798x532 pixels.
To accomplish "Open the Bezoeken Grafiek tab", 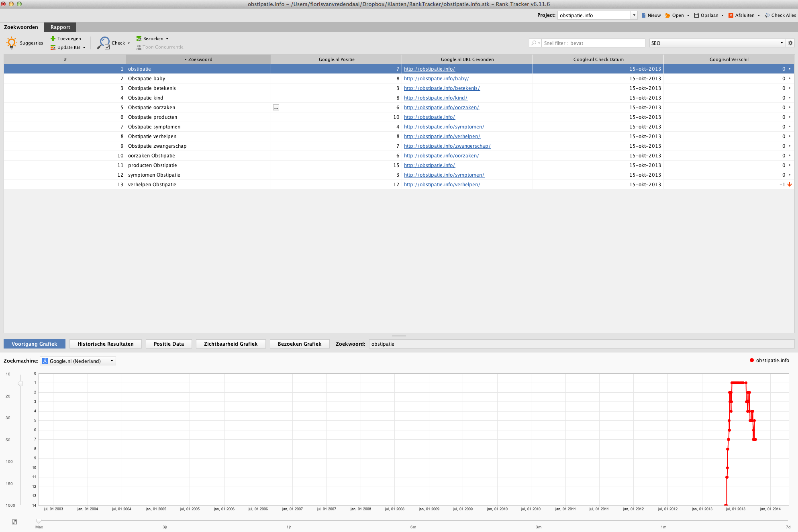I will click(300, 344).
